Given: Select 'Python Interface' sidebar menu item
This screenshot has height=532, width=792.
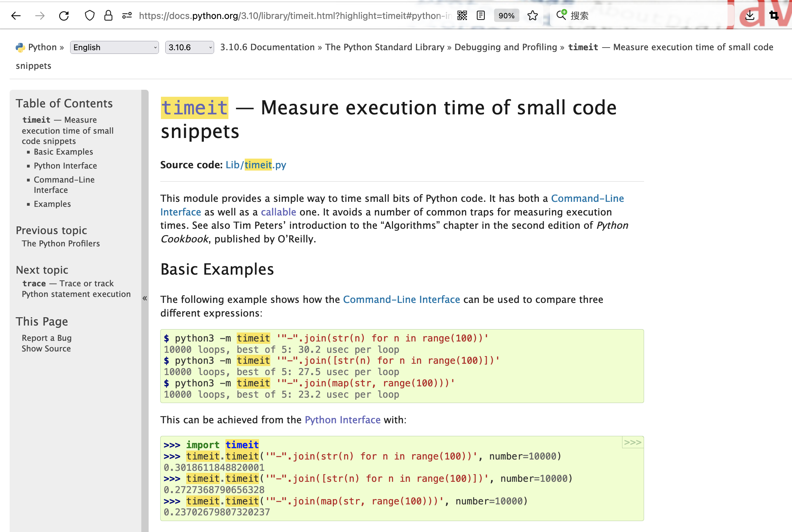Looking at the screenshot, I should click(65, 166).
